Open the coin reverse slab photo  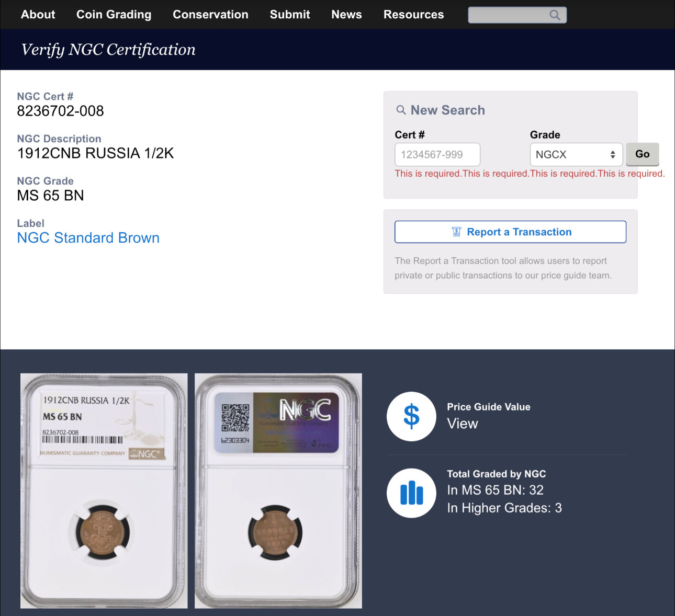278,490
